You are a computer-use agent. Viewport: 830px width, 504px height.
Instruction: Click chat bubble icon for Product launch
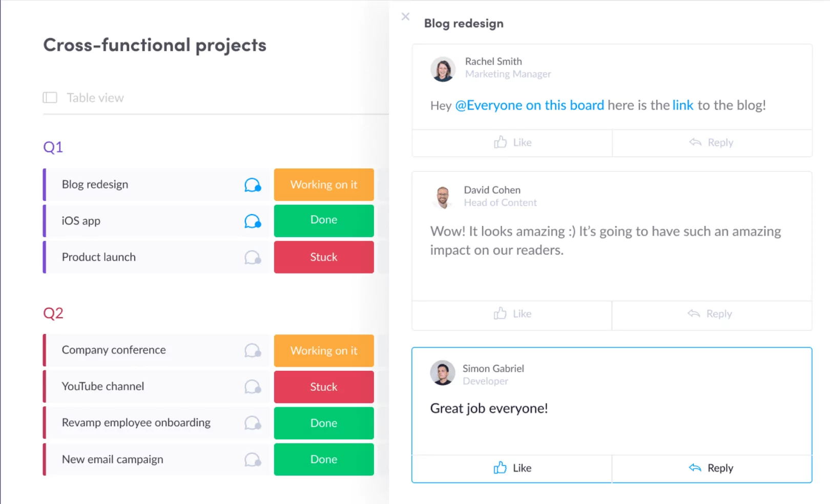[x=253, y=257]
